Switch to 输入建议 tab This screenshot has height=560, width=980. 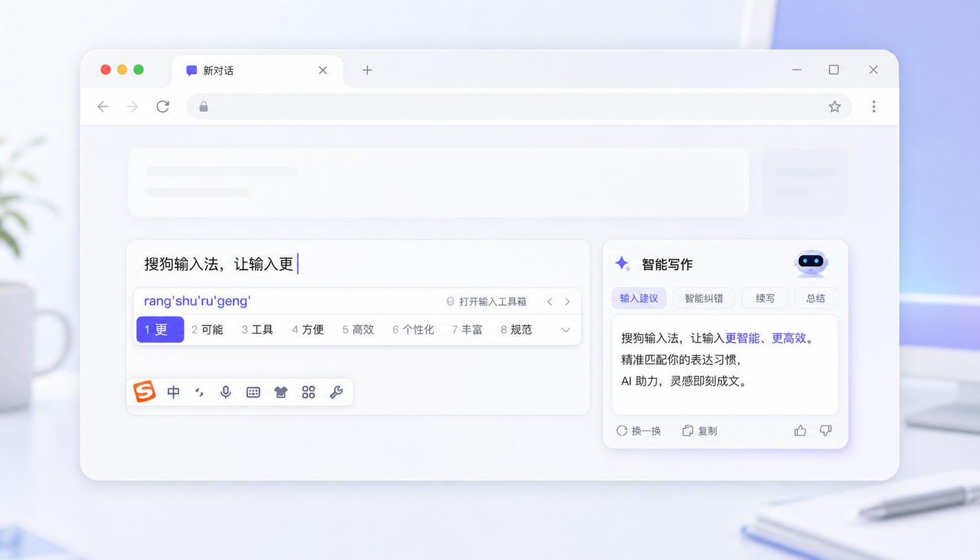point(639,298)
